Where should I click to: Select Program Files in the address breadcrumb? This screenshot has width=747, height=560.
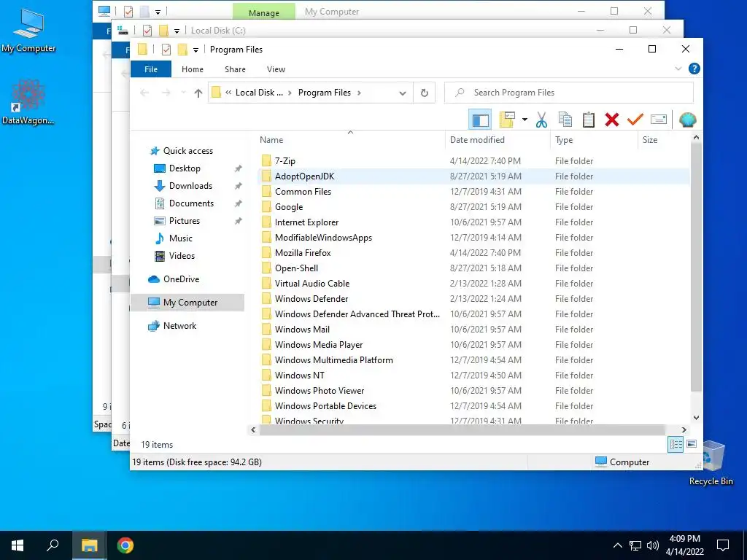click(x=325, y=93)
